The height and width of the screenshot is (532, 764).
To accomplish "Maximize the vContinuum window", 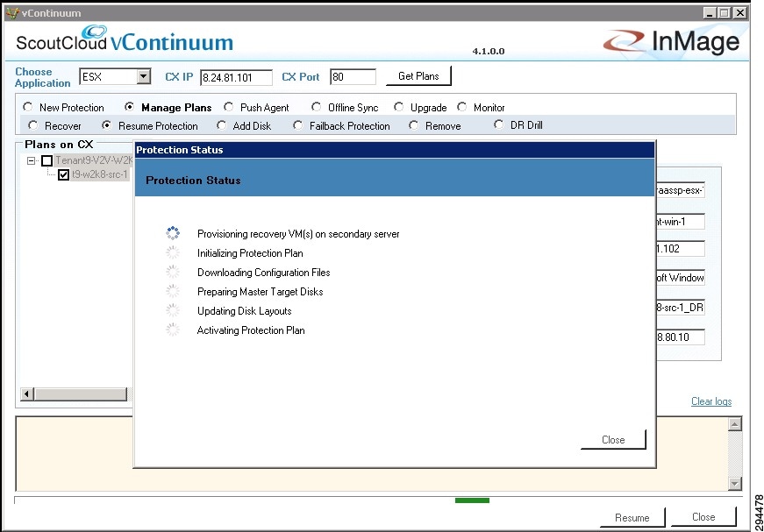I will [725, 12].
